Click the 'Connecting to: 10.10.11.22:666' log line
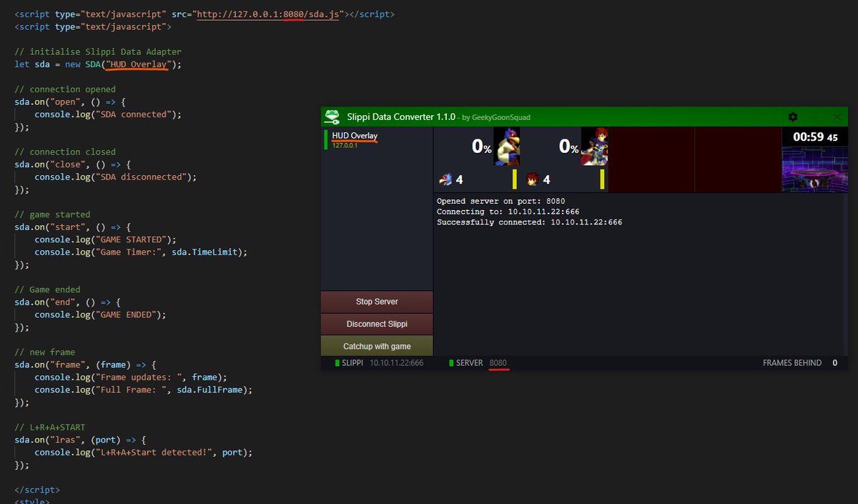The width and height of the screenshot is (858, 504). 508,212
